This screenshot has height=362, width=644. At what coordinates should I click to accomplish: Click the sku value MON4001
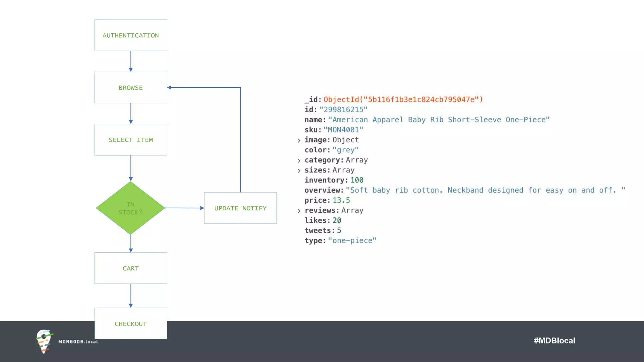pyautogui.click(x=343, y=130)
